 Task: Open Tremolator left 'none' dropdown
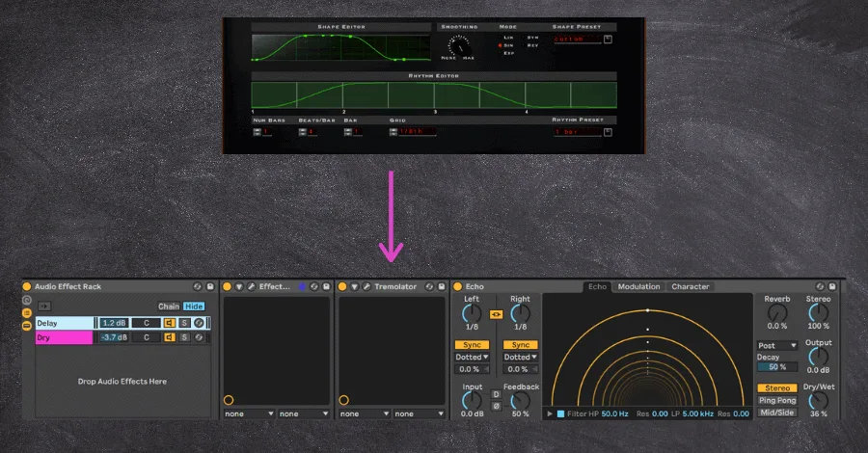pos(365,413)
